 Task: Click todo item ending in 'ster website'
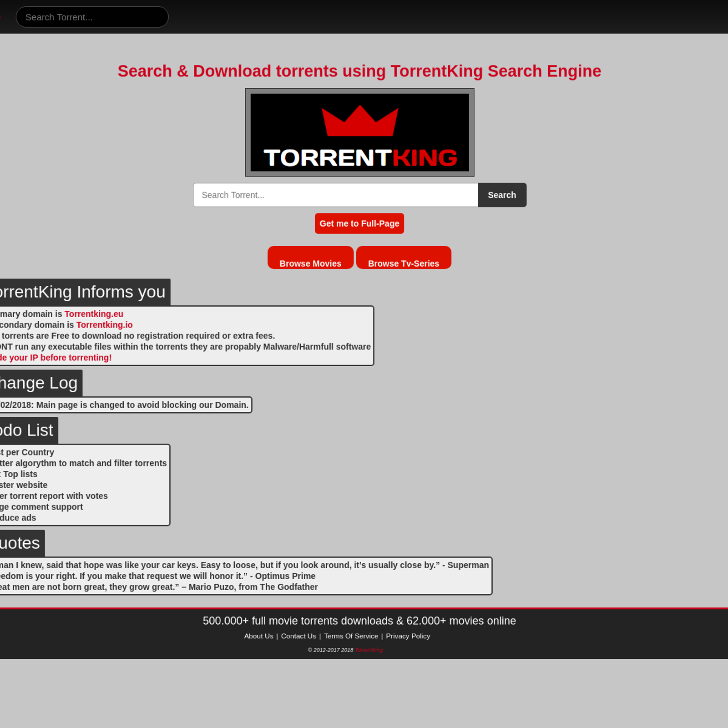(24, 485)
